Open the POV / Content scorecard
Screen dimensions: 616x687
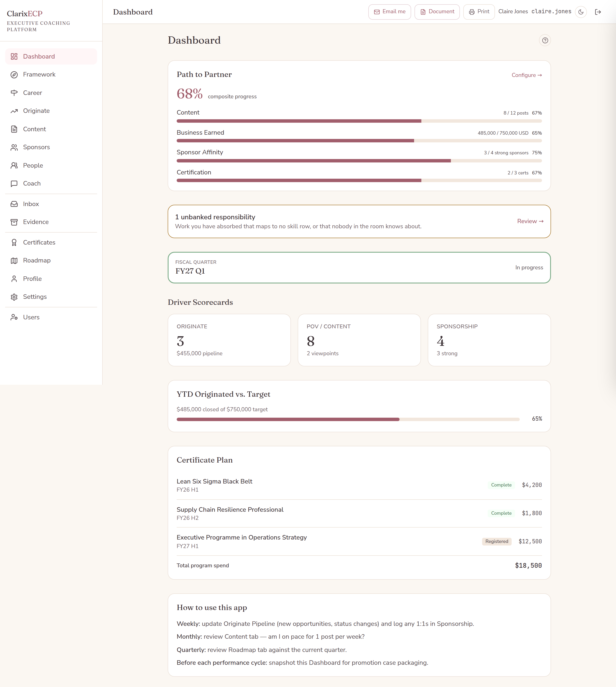[x=359, y=340]
